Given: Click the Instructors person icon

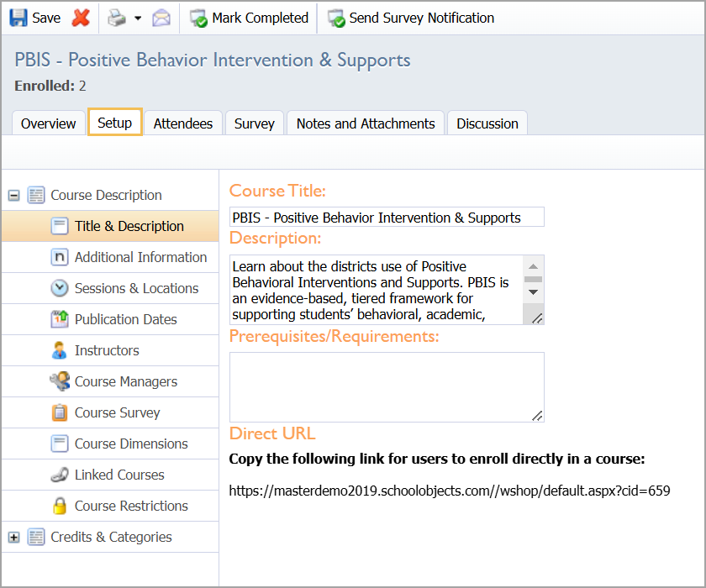Looking at the screenshot, I should coord(59,350).
